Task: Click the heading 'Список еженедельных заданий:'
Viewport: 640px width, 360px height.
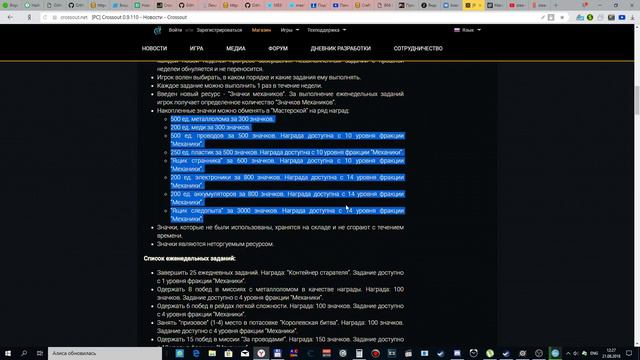Action: 189,258
